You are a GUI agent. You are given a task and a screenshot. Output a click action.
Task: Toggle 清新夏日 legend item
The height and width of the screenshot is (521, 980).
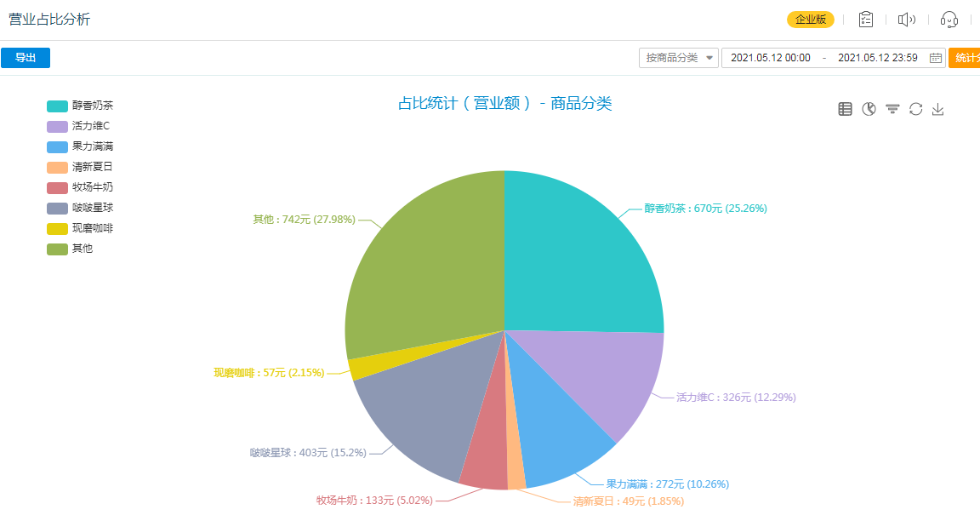tap(79, 167)
